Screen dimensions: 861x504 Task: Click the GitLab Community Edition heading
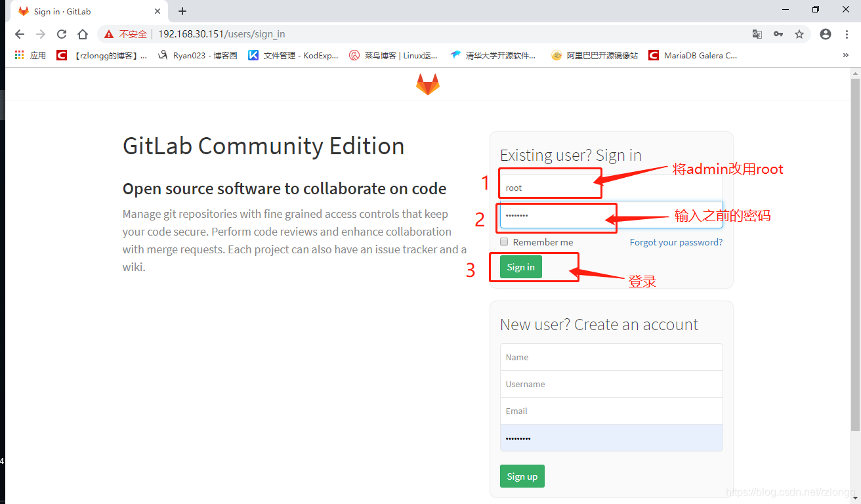pos(264,146)
